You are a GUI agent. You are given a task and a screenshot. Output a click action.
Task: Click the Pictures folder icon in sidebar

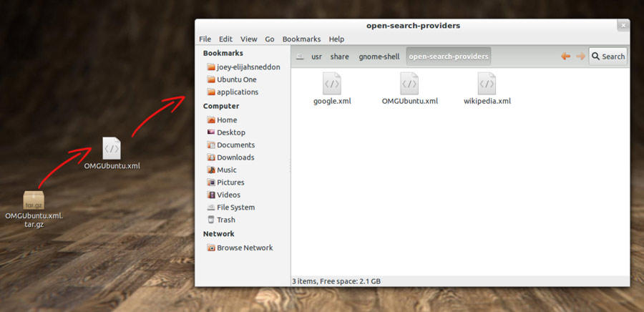(211, 182)
